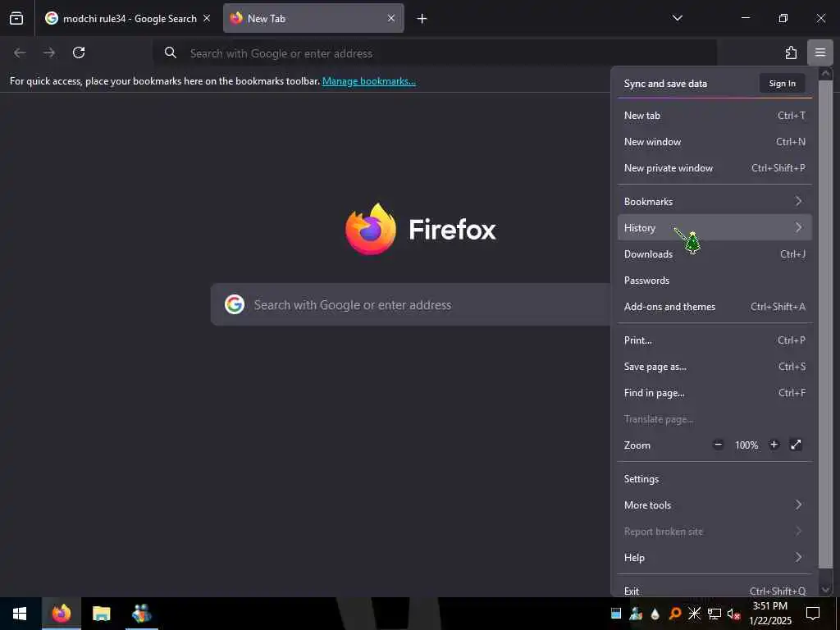Open the Firefox View icon
The height and width of the screenshot is (630, 840).
click(16, 19)
